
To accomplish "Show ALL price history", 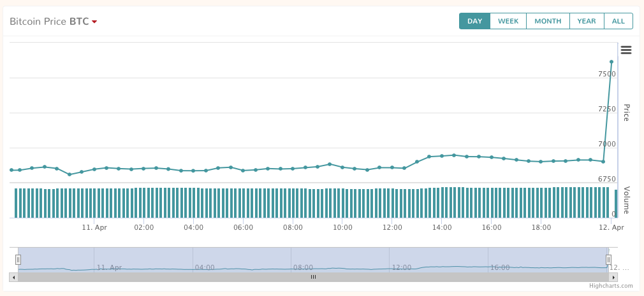I will pos(618,21).
